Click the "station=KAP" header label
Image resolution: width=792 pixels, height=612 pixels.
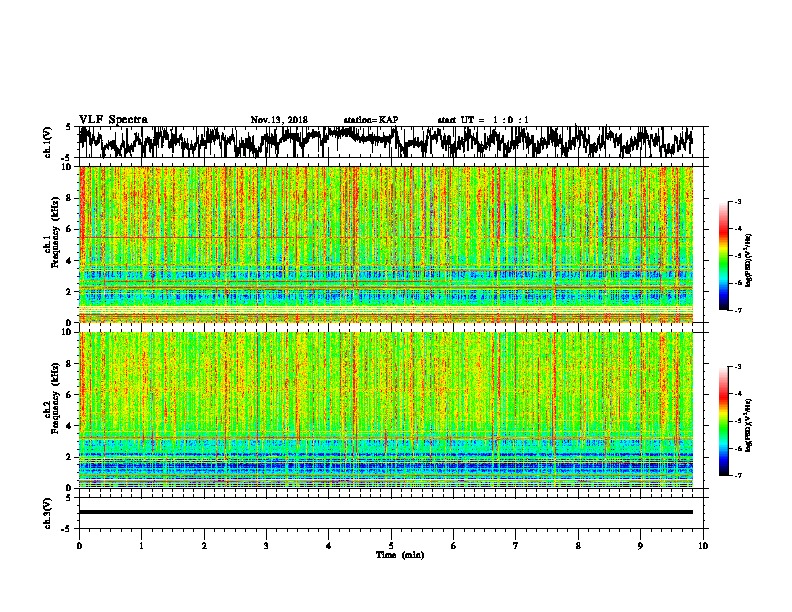(x=371, y=120)
